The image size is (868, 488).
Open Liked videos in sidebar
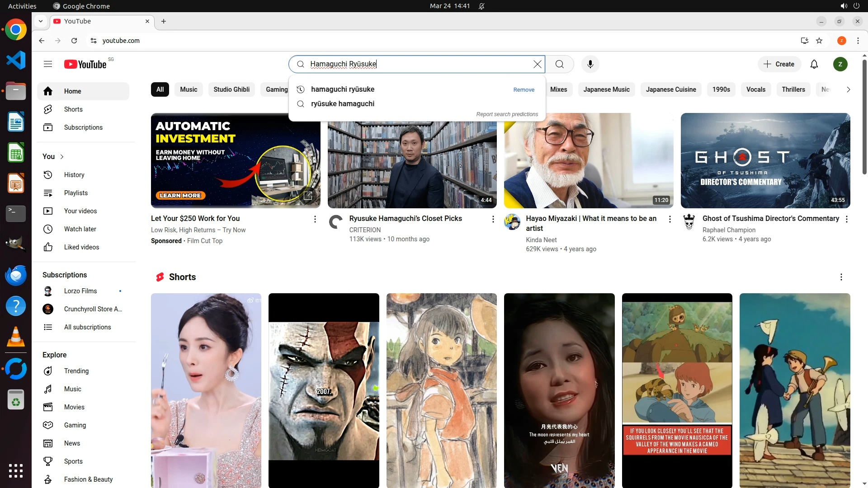tap(81, 247)
